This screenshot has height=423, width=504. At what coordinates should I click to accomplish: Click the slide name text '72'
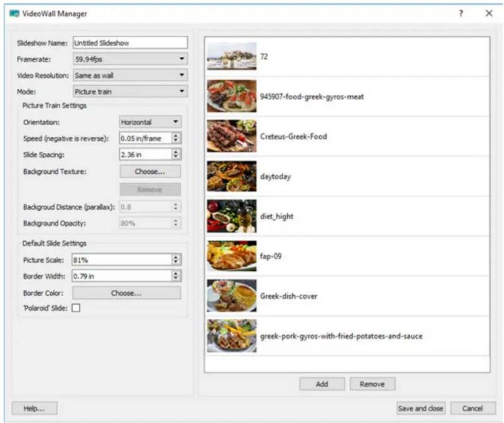264,56
